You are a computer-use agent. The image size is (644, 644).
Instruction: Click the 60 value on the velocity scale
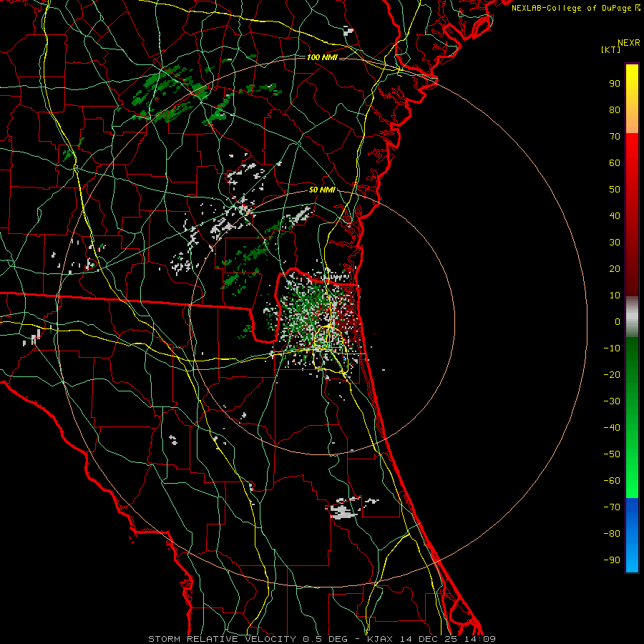pos(615,162)
